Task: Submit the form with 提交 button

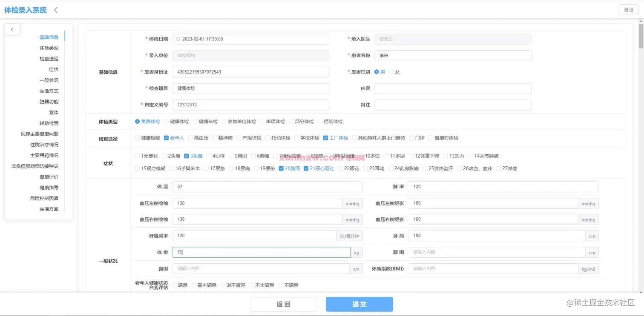Action: click(359, 304)
